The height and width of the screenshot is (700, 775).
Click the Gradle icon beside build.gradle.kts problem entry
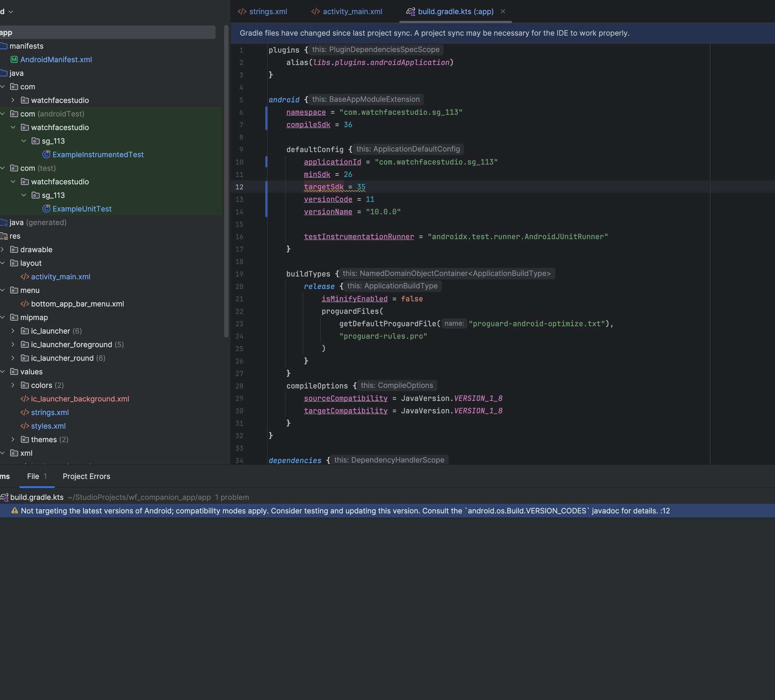pyautogui.click(x=4, y=497)
